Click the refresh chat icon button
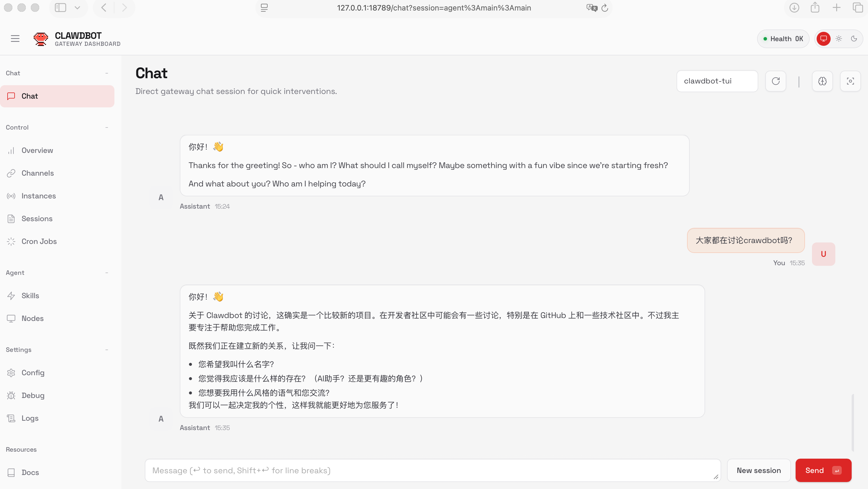Image resolution: width=868 pixels, height=489 pixels. pyautogui.click(x=776, y=81)
